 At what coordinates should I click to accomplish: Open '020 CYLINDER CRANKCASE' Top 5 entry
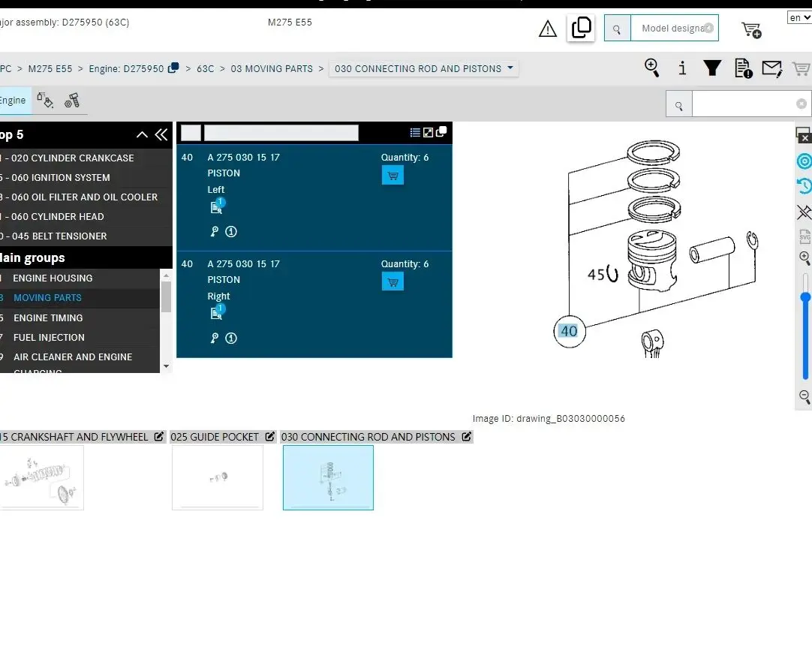click(72, 158)
